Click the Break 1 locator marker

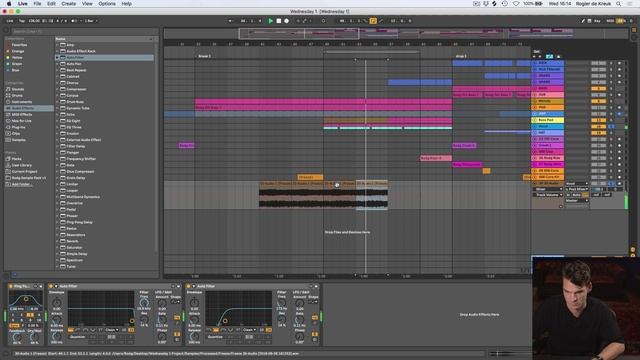point(203,56)
